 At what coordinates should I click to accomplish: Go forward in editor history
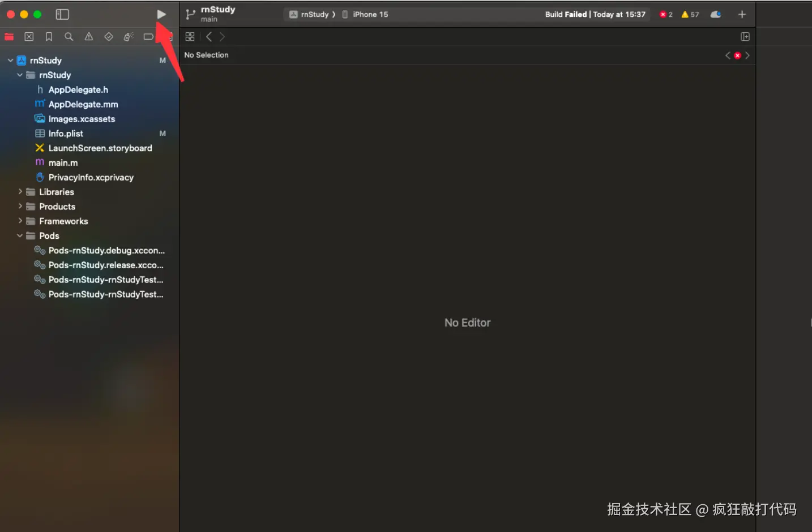click(222, 37)
